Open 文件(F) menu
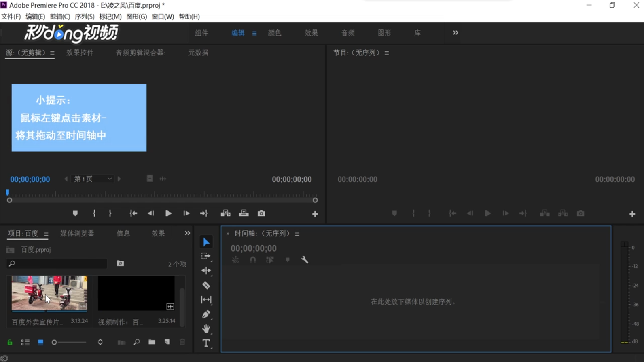Screen dimensions: 644x362 point(11,17)
